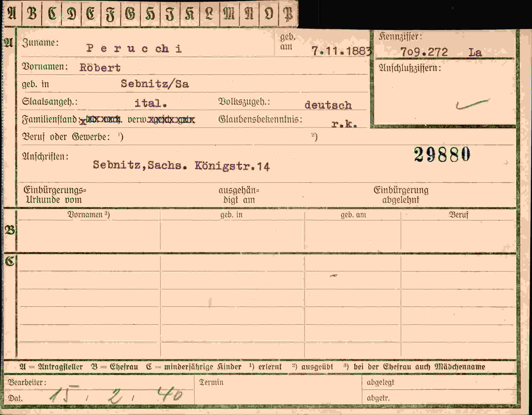Click the typed value 'deutsch'

[328, 105]
